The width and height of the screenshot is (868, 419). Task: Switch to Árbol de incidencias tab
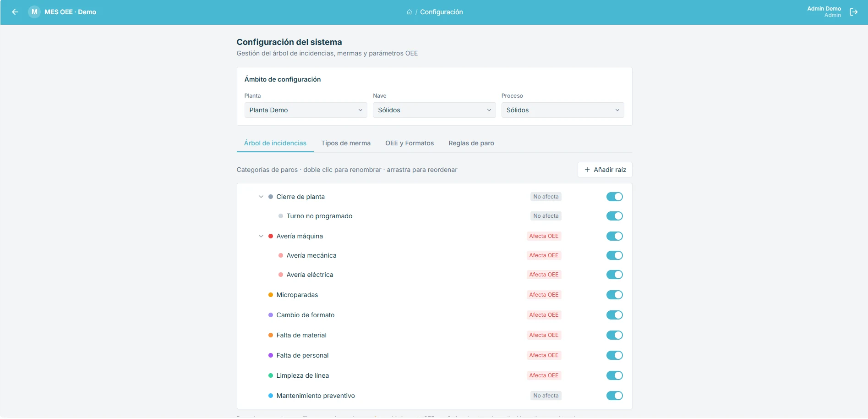tap(275, 143)
